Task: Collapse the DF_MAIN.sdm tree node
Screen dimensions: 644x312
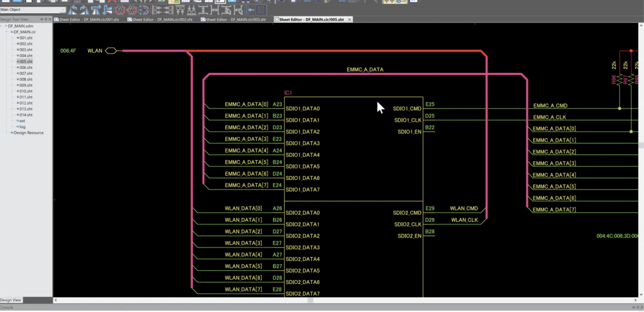Action: click(2, 26)
